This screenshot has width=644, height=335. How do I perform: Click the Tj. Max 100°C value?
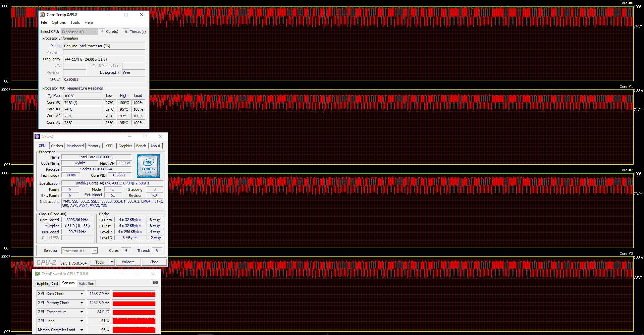[x=83, y=96]
